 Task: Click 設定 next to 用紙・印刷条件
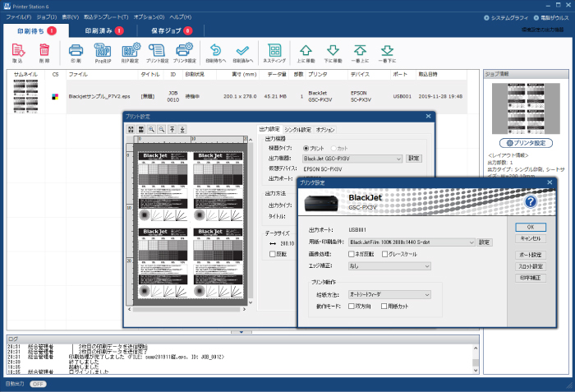(484, 242)
